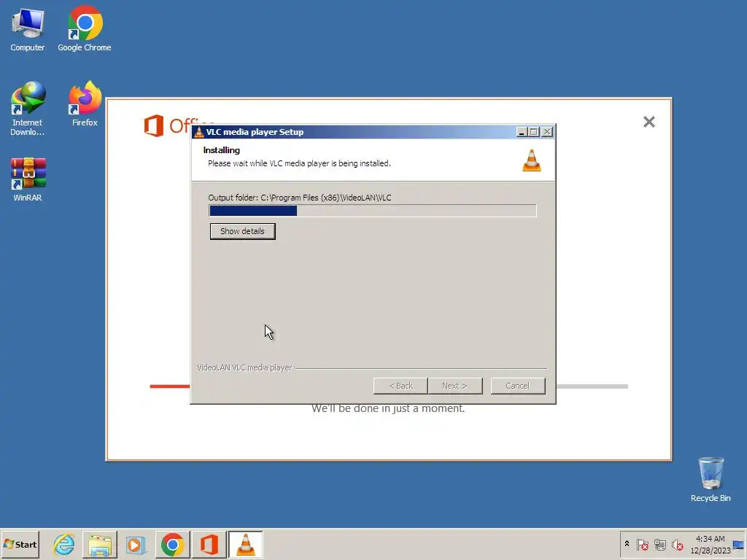Screen dimensions: 747x560
Task: Minimize the VLC media player Setup window
Action: click(522, 132)
